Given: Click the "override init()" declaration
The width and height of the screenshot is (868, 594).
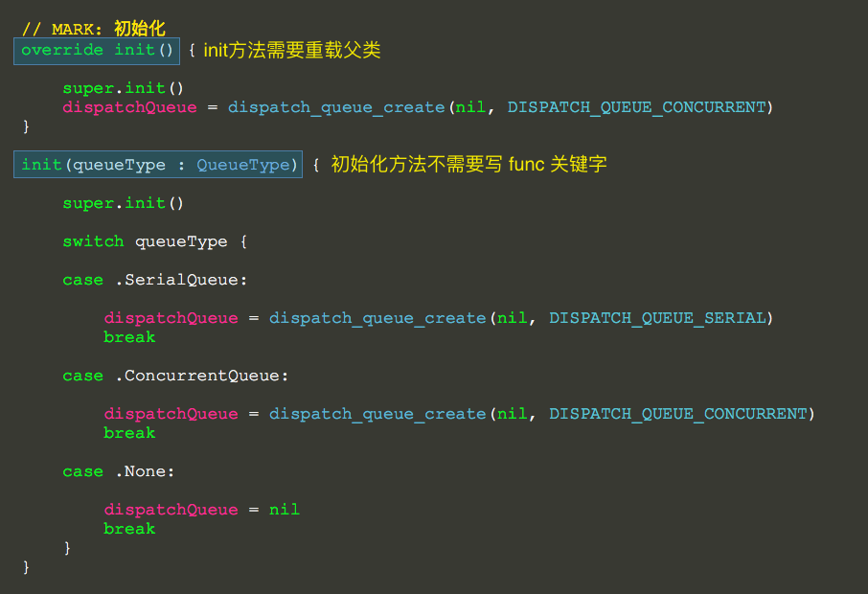Looking at the screenshot, I should 97,51.
